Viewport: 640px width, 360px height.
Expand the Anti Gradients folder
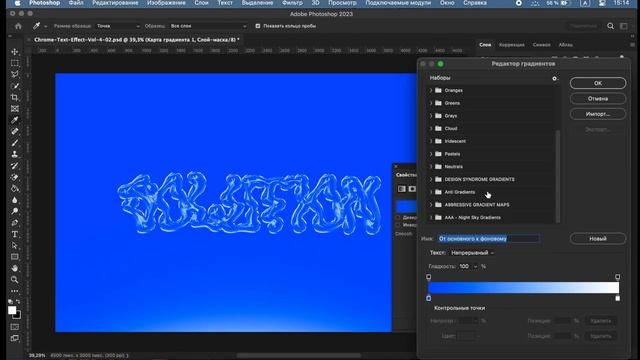(431, 192)
